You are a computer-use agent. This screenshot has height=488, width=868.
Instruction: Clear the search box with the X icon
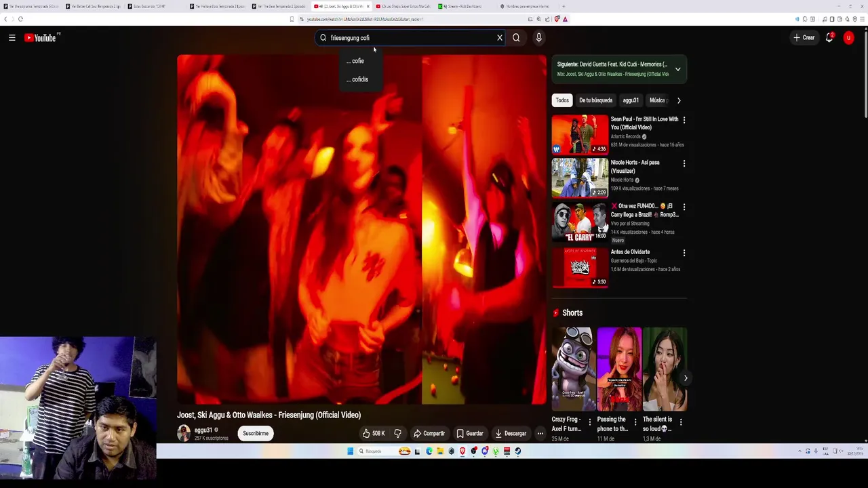(500, 38)
